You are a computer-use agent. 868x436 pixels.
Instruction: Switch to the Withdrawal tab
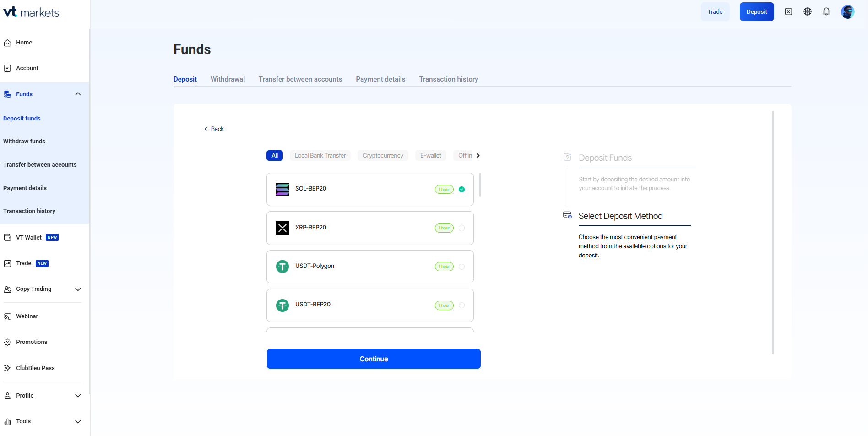228,79
